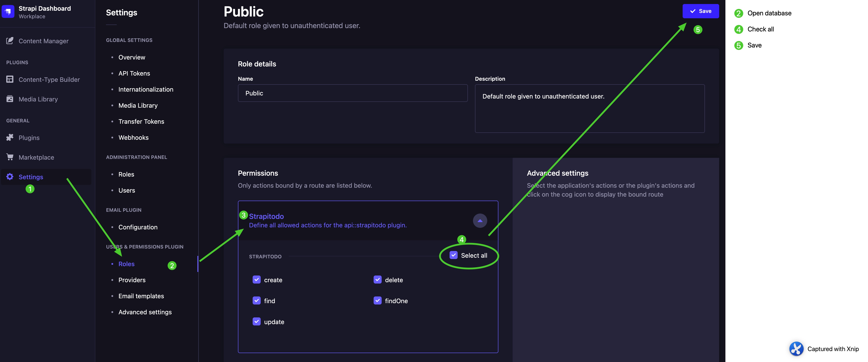Select Users under Administration Panel

point(126,190)
